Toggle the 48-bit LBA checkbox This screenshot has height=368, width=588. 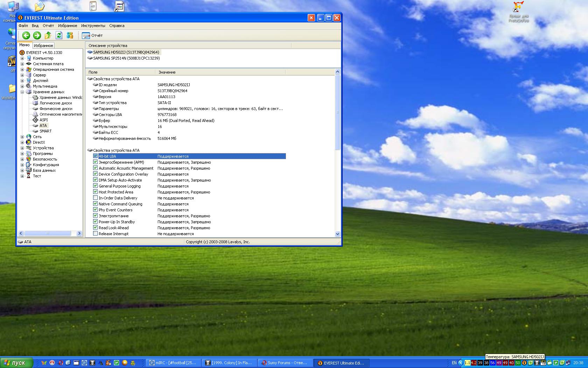pos(95,156)
